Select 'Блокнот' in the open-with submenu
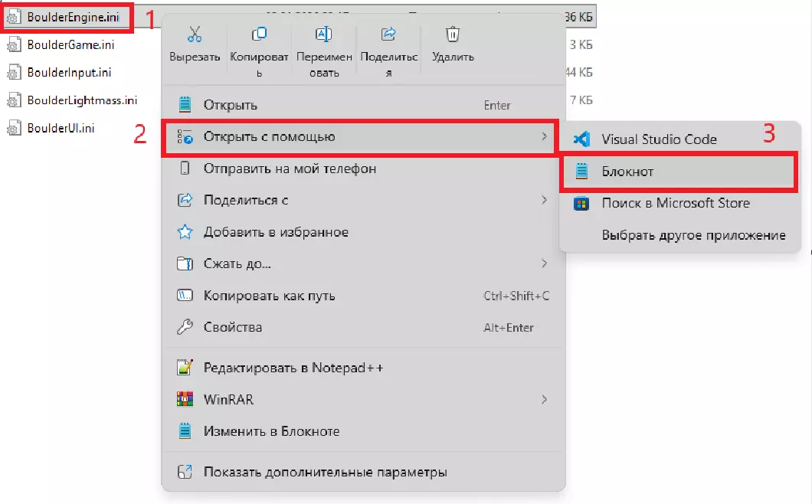Screen dimensions: 812x504 (x=627, y=172)
